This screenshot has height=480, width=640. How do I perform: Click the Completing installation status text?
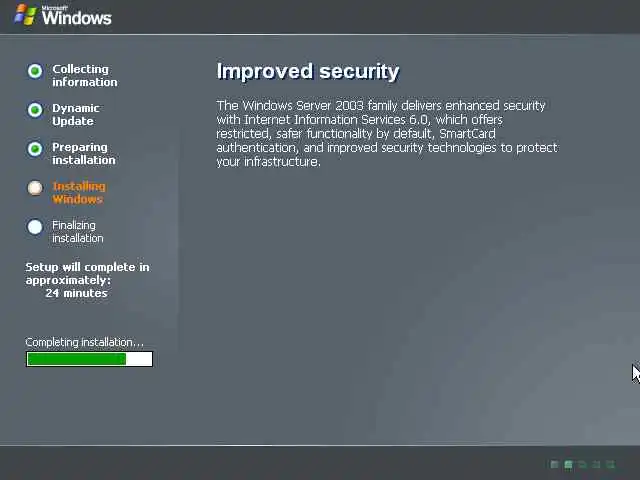[x=84, y=342]
